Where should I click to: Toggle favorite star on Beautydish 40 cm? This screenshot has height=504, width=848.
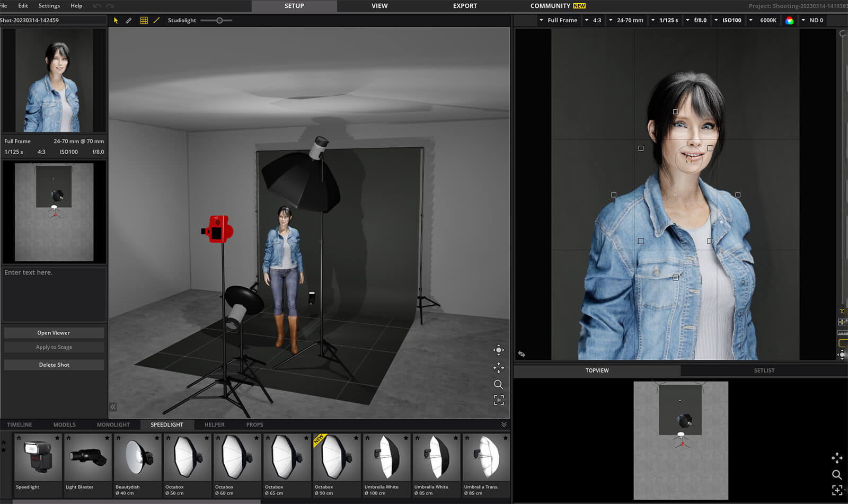[157, 438]
